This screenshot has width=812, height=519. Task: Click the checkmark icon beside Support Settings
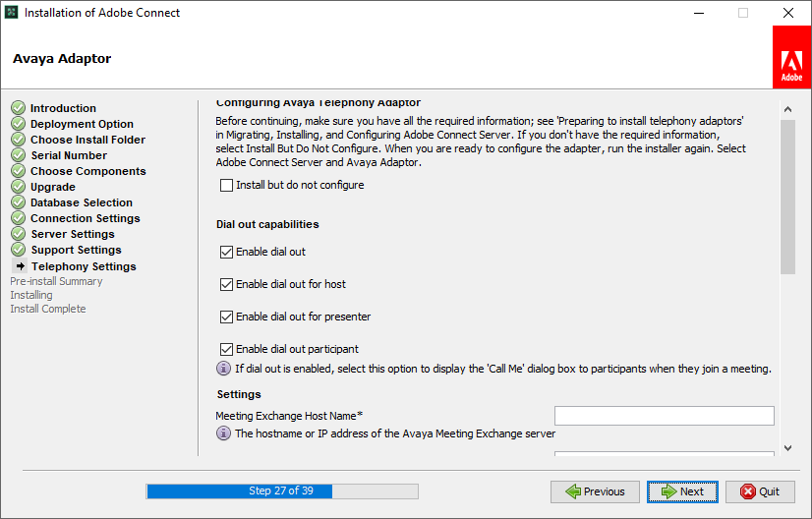coord(18,249)
